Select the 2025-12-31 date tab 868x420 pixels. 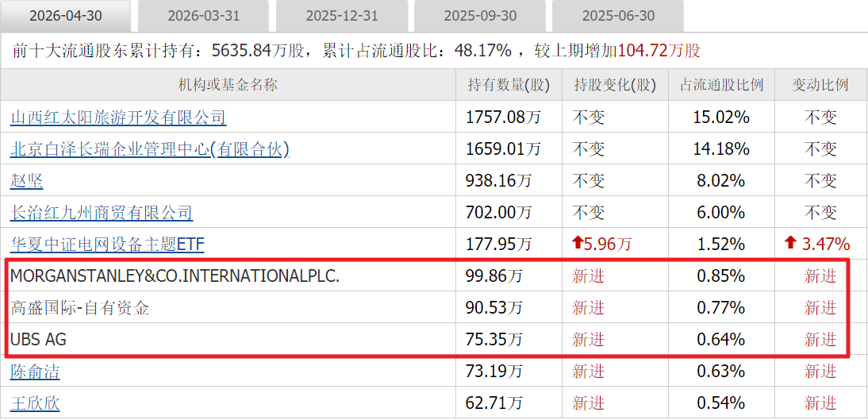coord(341,16)
